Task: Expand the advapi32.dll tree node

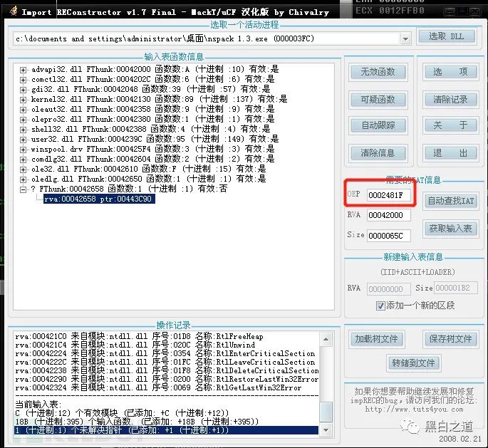Action: [x=24, y=69]
